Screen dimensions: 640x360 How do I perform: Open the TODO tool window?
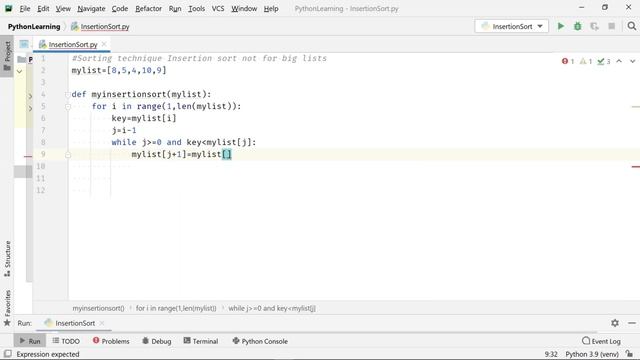tap(66, 341)
